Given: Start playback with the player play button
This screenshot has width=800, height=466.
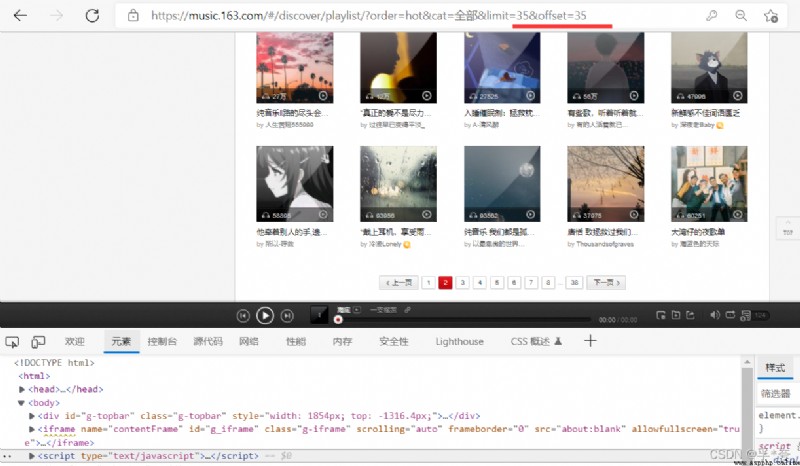Looking at the screenshot, I should coord(265,316).
